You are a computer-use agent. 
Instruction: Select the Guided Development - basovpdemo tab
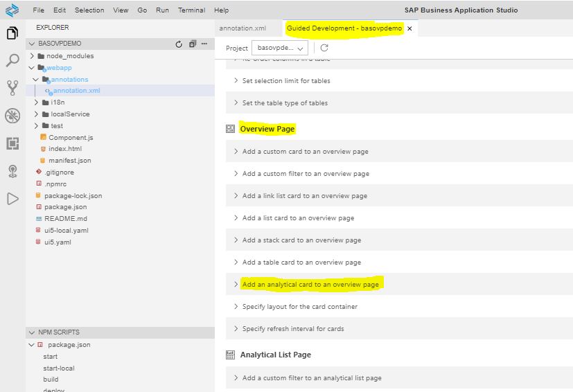tap(344, 28)
